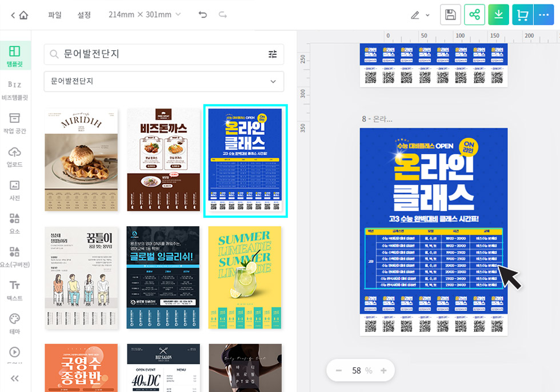Click the zoom in plus button

coord(383,371)
